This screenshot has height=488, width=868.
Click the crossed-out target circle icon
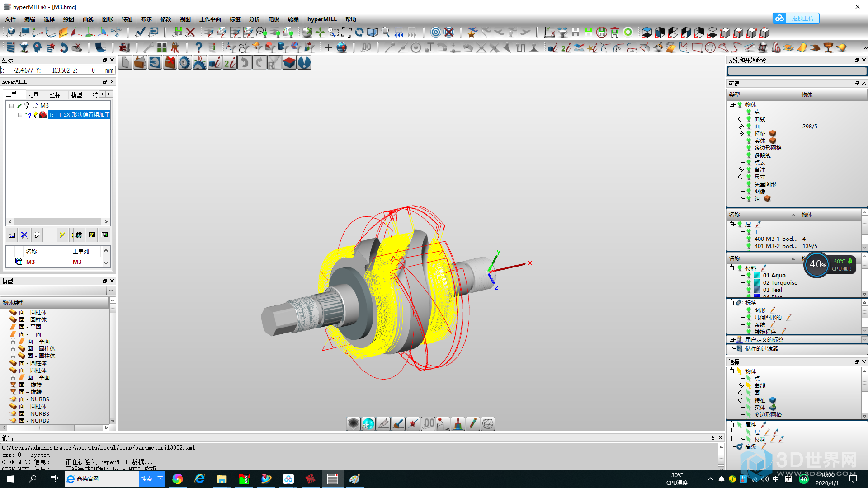pyautogui.click(x=448, y=32)
